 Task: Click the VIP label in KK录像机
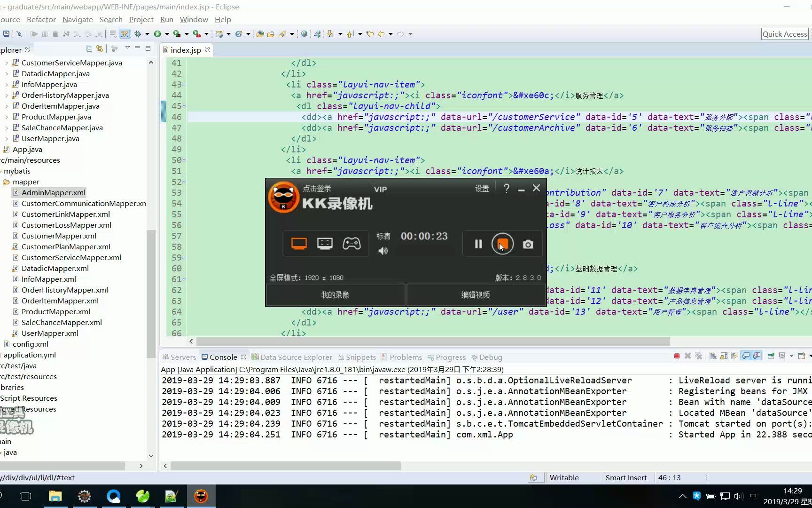click(380, 189)
